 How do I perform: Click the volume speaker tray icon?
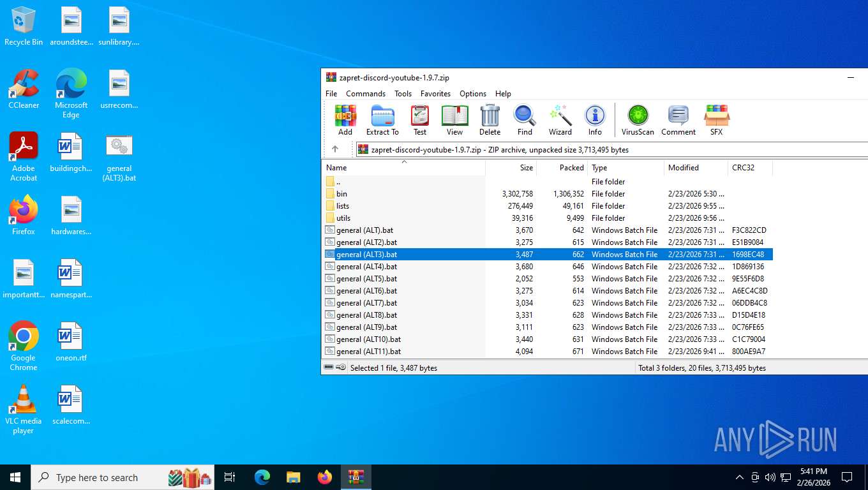(x=770, y=477)
